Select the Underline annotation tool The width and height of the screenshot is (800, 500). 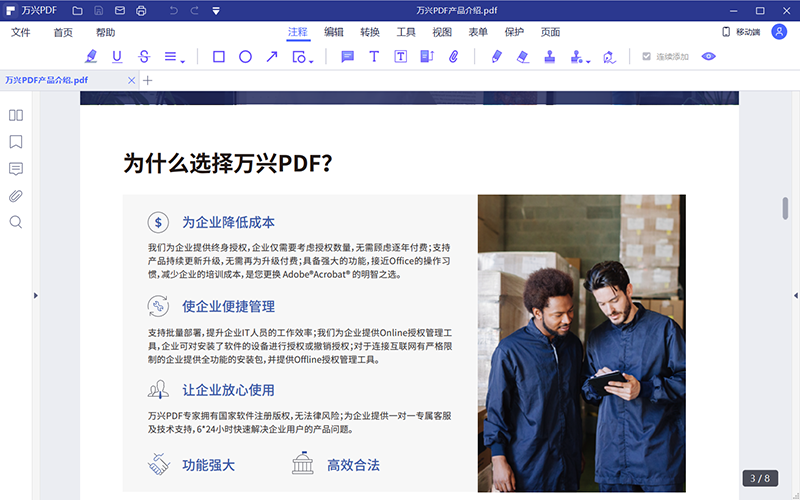[x=117, y=56]
